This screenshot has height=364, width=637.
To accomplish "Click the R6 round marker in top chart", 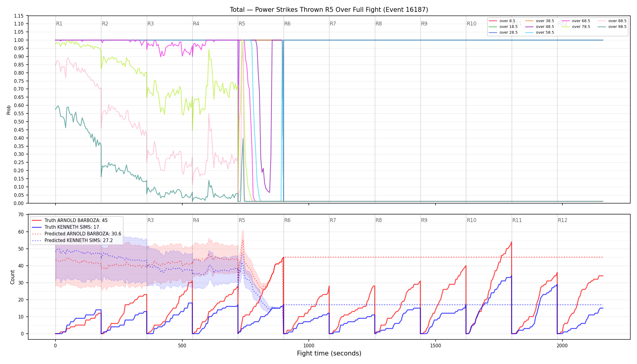I will click(x=287, y=24).
